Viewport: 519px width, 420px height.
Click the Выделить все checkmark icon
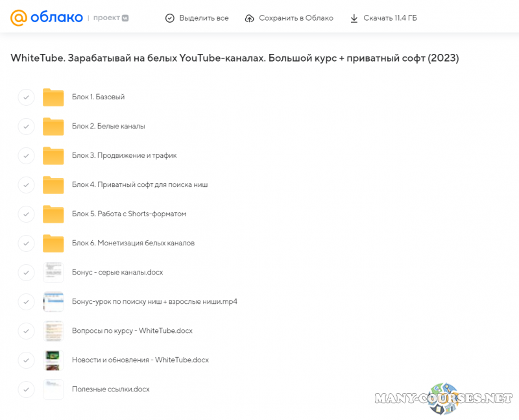tap(170, 18)
